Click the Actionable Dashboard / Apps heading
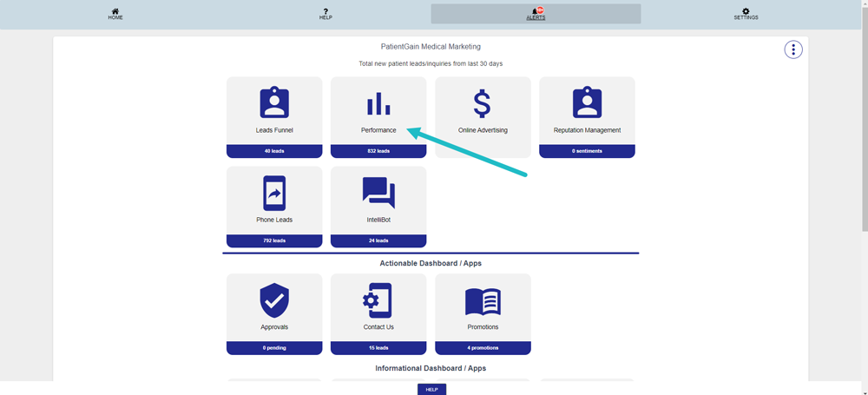The height and width of the screenshot is (395, 868). (x=431, y=263)
